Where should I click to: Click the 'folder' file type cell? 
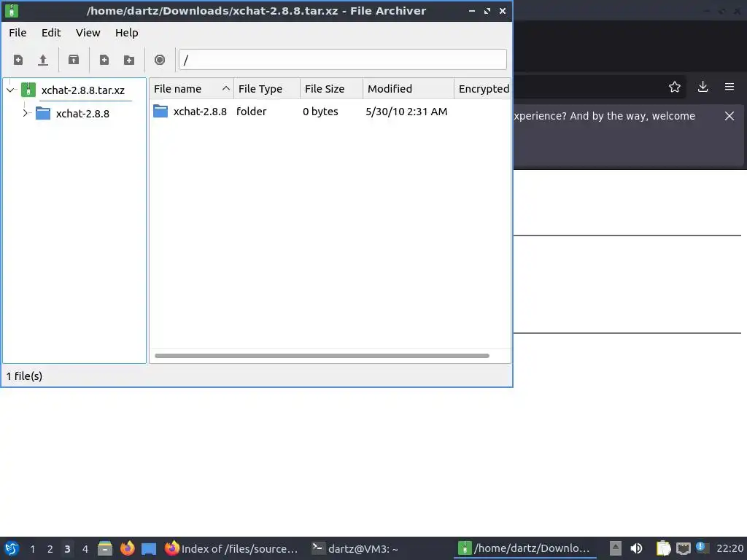pyautogui.click(x=251, y=112)
